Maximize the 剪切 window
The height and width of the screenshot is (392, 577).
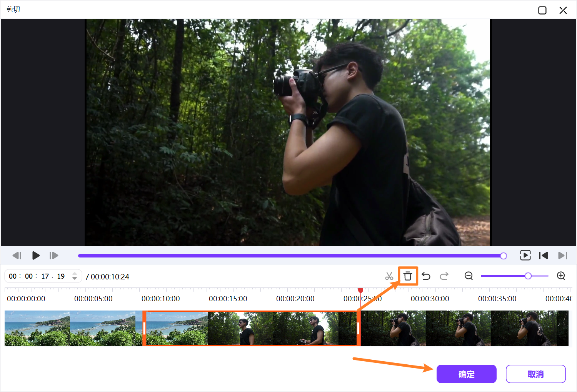pyautogui.click(x=542, y=10)
